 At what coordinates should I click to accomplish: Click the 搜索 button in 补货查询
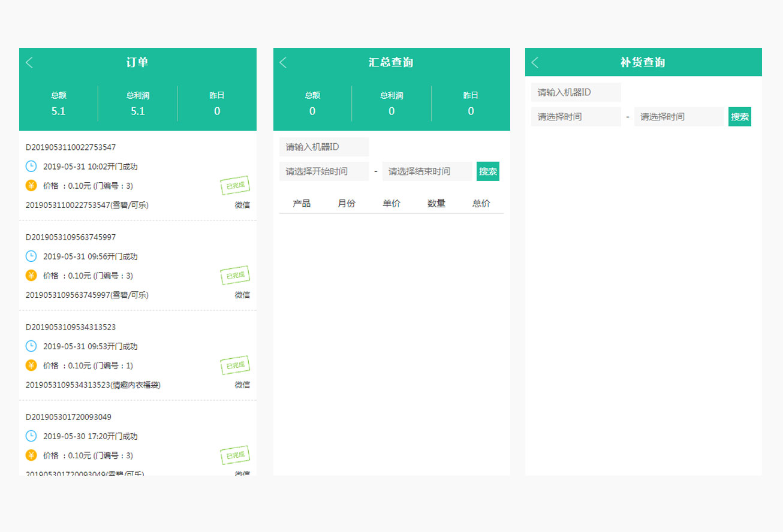coord(740,117)
